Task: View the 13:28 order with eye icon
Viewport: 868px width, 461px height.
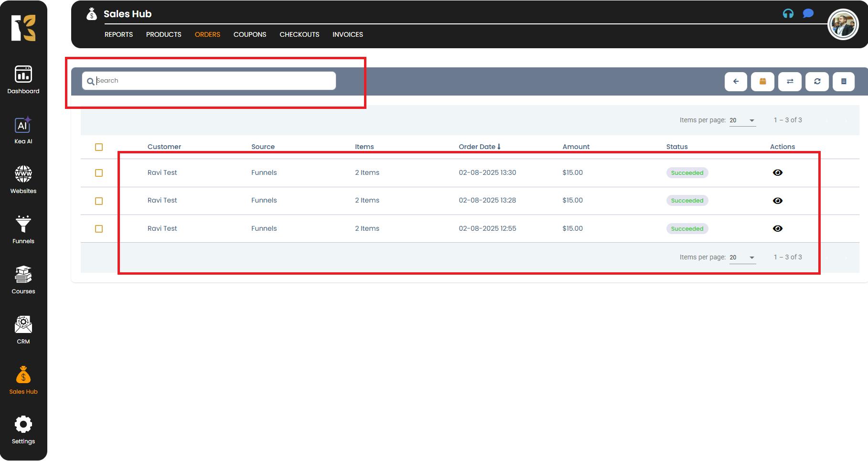Action: click(777, 201)
